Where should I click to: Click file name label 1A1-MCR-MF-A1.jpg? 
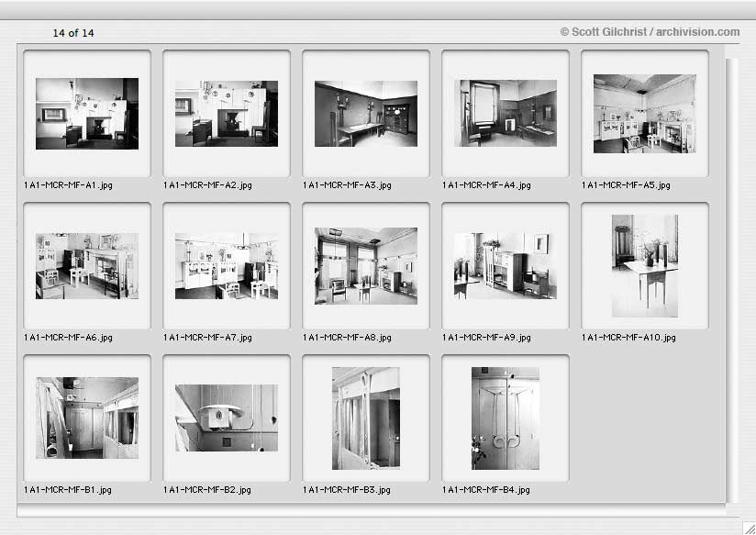coord(68,185)
